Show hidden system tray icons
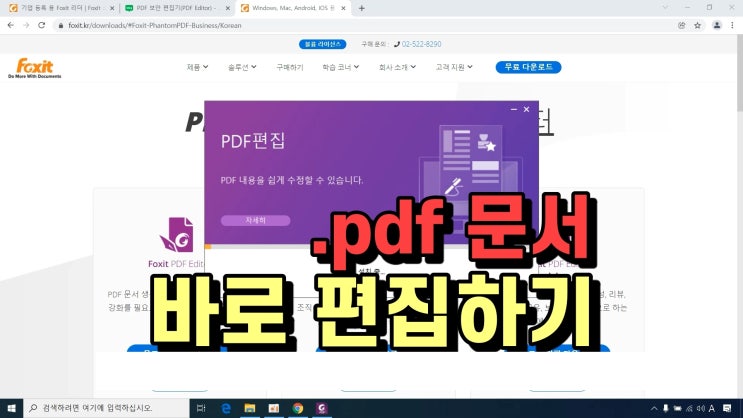Viewport: 743px width, 418px height. (x=654, y=409)
